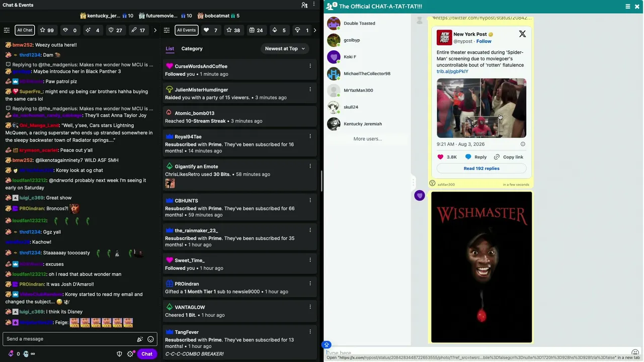Screen dimensions: 644x362
Task: Open Read 192 replies on the tweet
Action: tap(481, 168)
